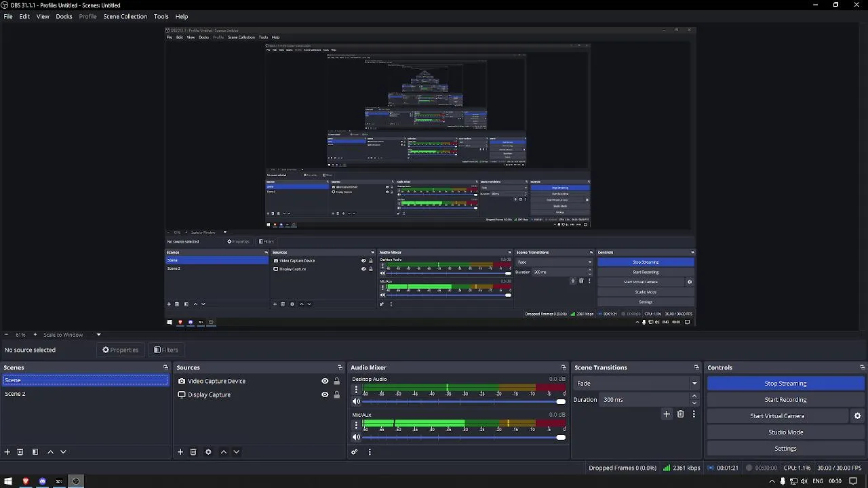Zoom in the preview with the plus icon
The width and height of the screenshot is (868, 488).
click(35, 335)
